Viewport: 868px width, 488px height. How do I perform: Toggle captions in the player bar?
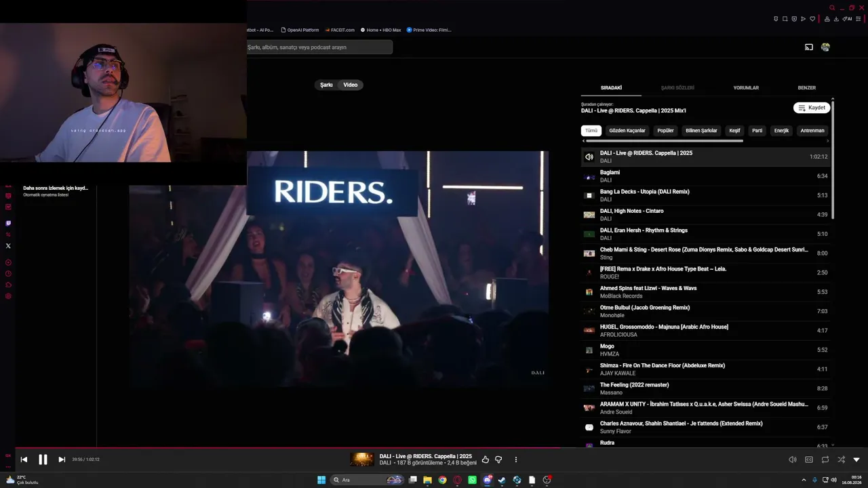(x=809, y=460)
